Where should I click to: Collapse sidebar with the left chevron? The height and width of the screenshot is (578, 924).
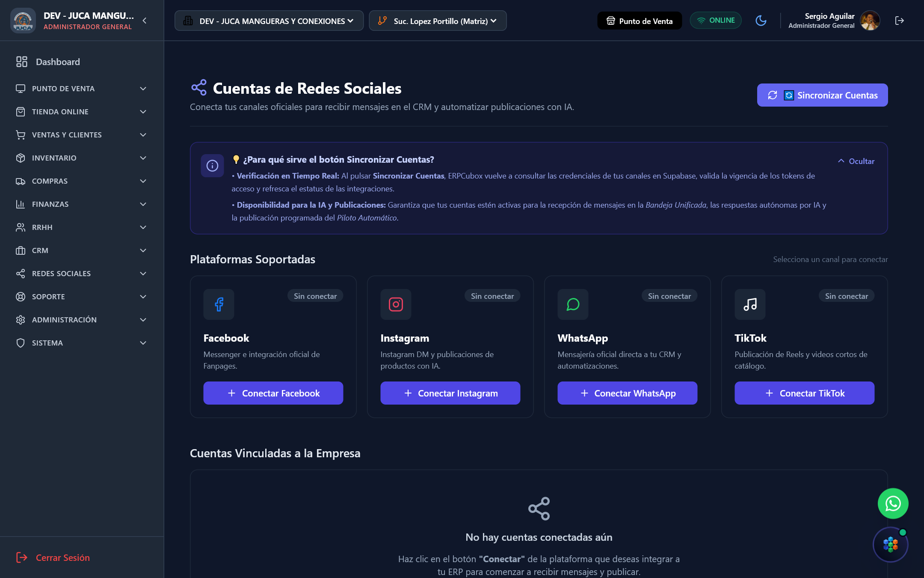[x=145, y=21]
